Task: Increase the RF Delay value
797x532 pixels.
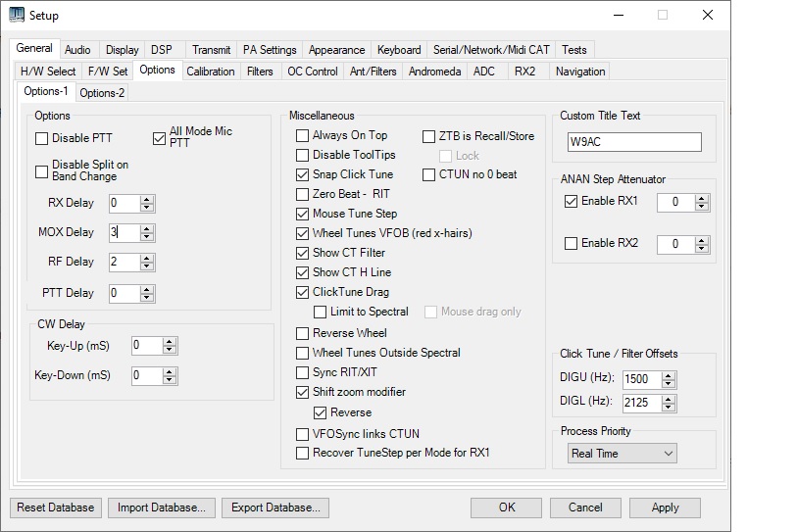Action: tap(147, 258)
